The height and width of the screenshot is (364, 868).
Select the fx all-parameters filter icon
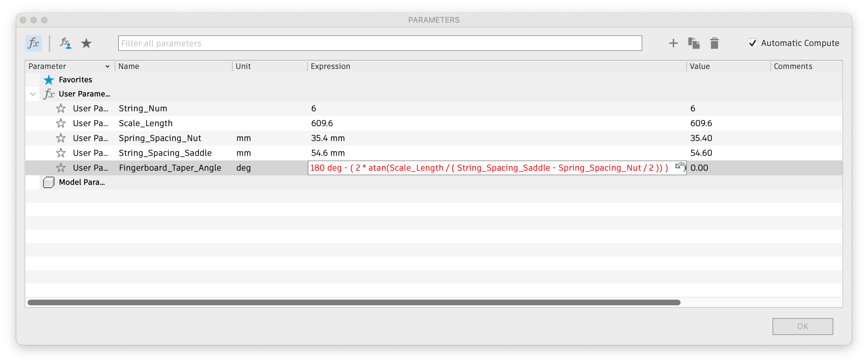coord(34,43)
